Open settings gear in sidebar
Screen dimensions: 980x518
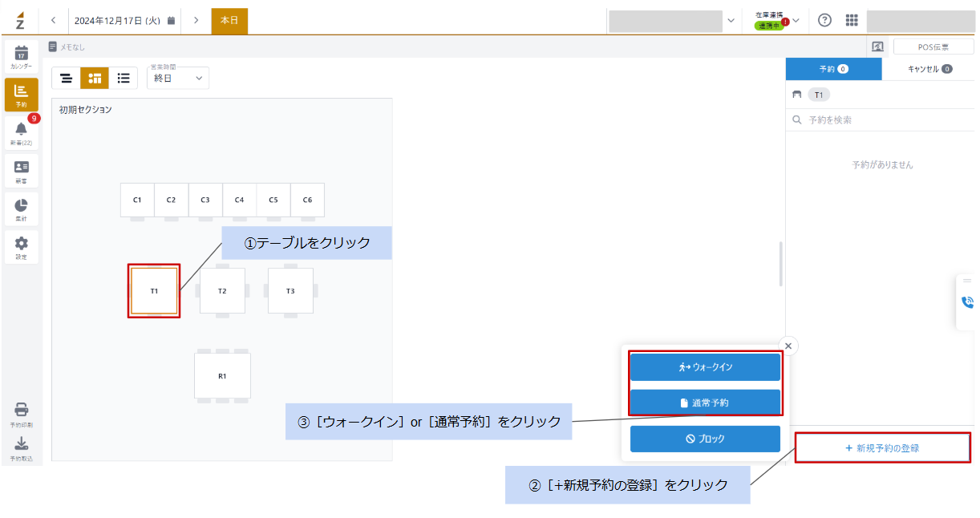[x=21, y=247]
